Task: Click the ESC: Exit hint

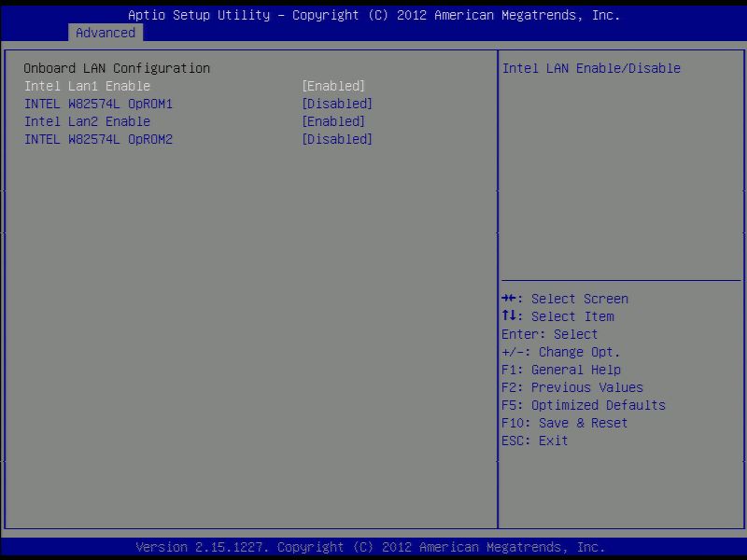Action: (534, 441)
